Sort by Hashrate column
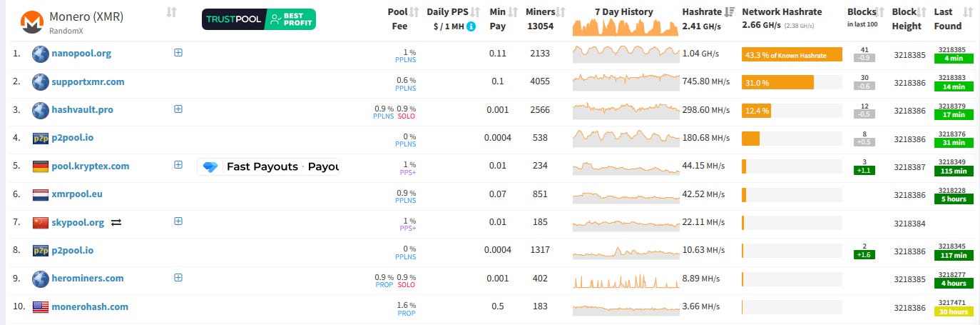 point(729,12)
